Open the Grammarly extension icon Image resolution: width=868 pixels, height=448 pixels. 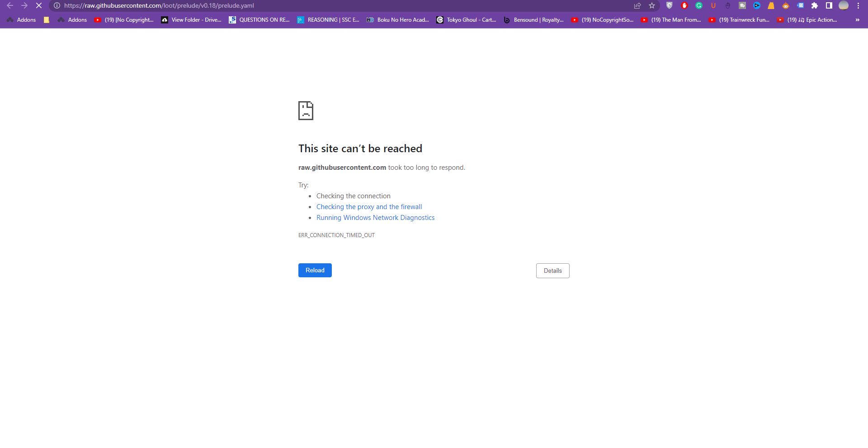(x=699, y=5)
